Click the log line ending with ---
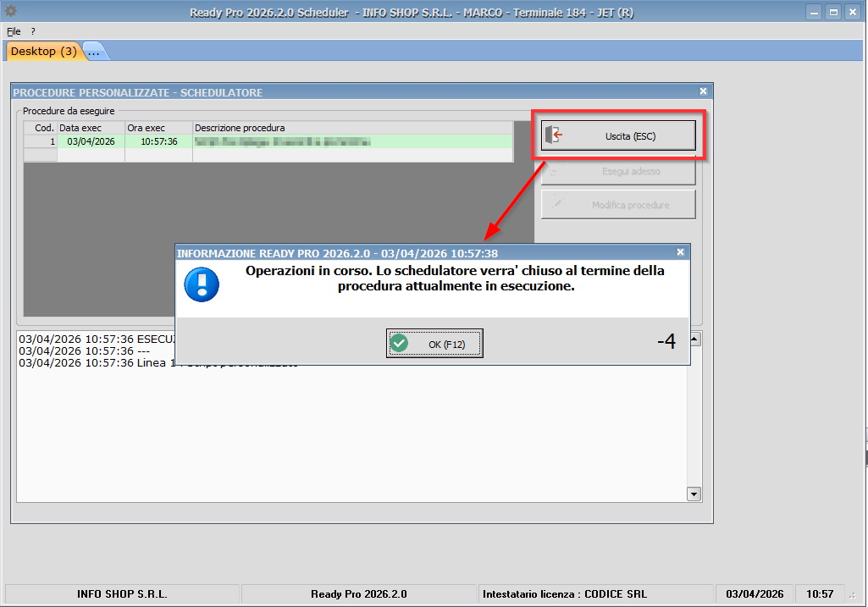This screenshot has width=868, height=607. [x=84, y=350]
